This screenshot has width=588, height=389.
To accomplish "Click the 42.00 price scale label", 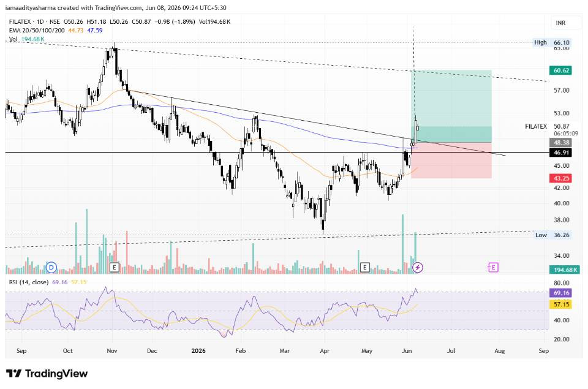I will tap(562, 187).
